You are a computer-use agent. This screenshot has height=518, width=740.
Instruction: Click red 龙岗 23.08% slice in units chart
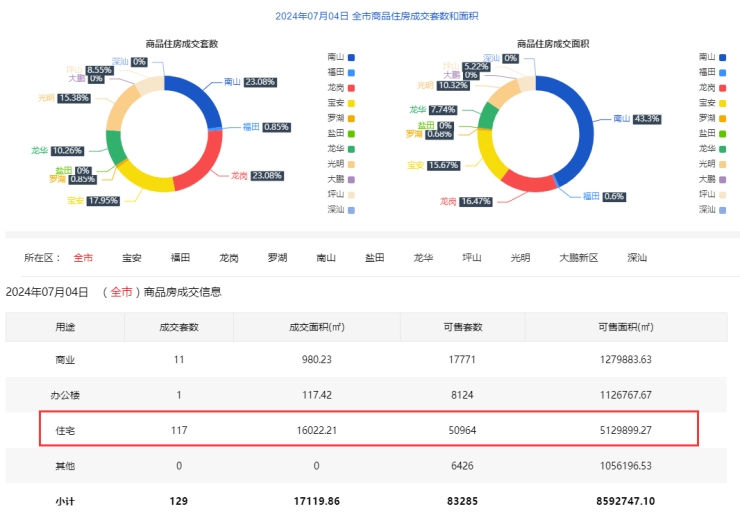tap(205, 165)
